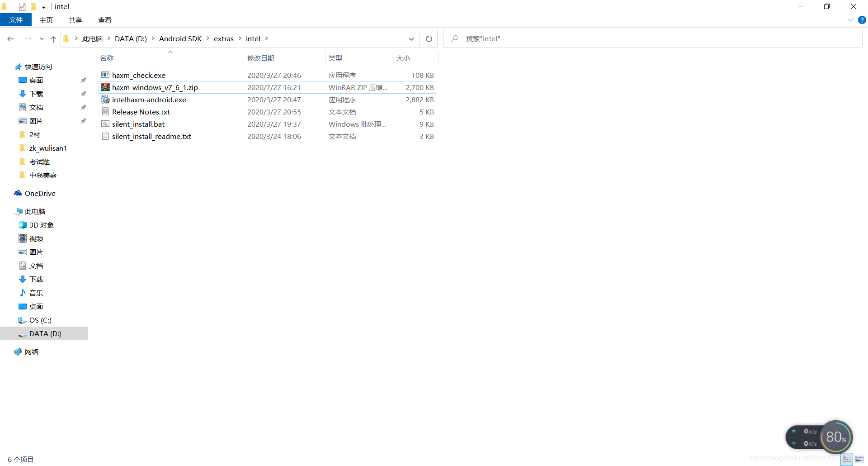This screenshot has width=868, height=466.
Task: Click the Forward navigation arrow
Action: click(28, 39)
